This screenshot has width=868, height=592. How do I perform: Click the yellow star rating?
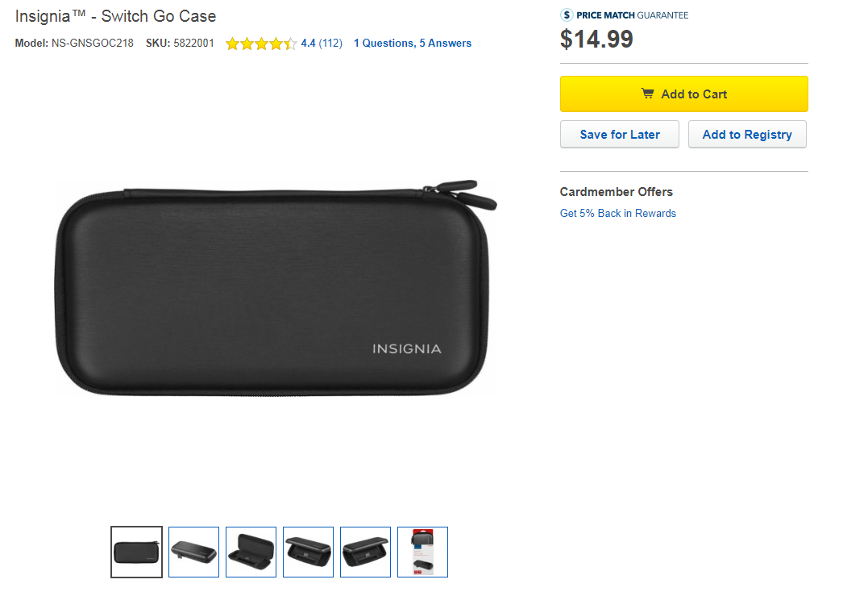point(260,44)
